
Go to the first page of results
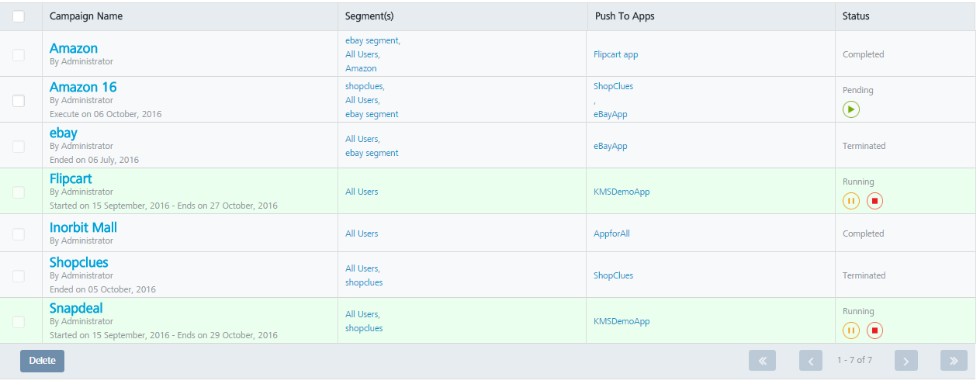[762, 361]
